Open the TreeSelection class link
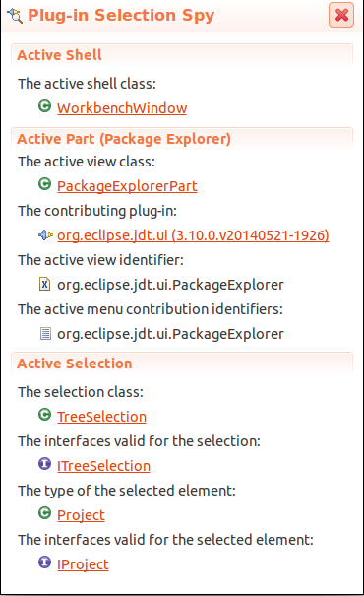Screen dimensions: 364x596 coord(101,417)
